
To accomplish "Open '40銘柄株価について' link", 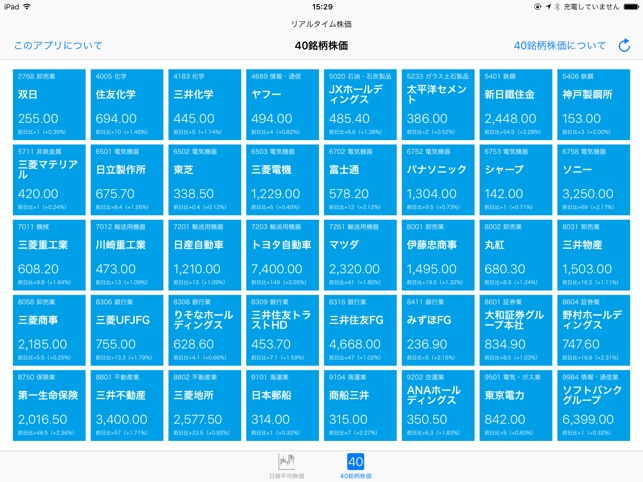I will point(559,46).
